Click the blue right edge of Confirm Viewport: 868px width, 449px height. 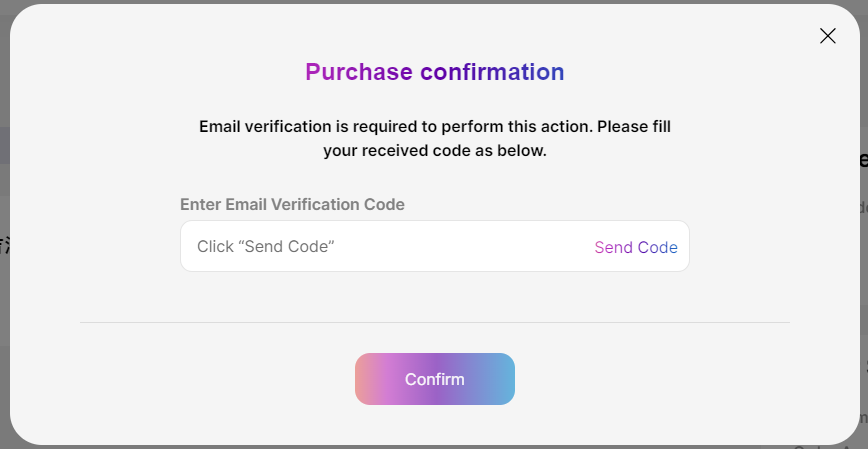(x=505, y=379)
